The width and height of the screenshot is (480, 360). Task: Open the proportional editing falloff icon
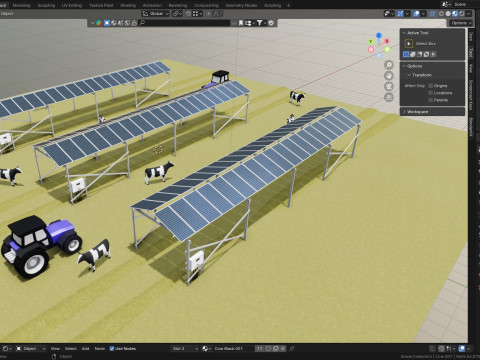coord(217,14)
